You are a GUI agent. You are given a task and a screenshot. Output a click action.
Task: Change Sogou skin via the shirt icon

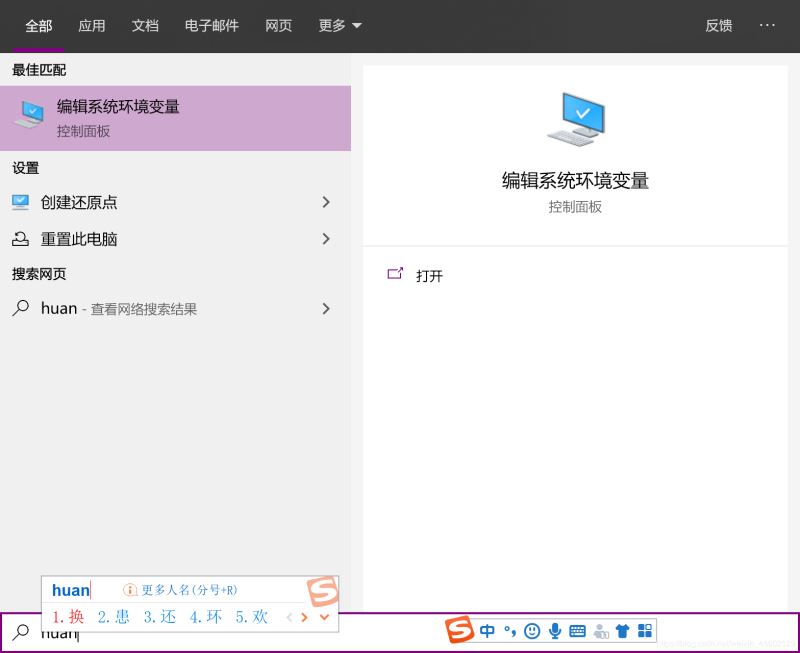[622, 630]
